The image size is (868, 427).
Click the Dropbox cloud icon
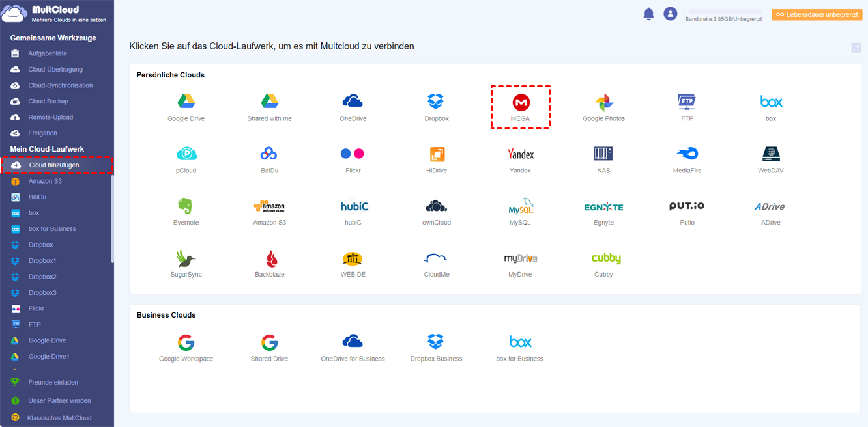coord(435,102)
